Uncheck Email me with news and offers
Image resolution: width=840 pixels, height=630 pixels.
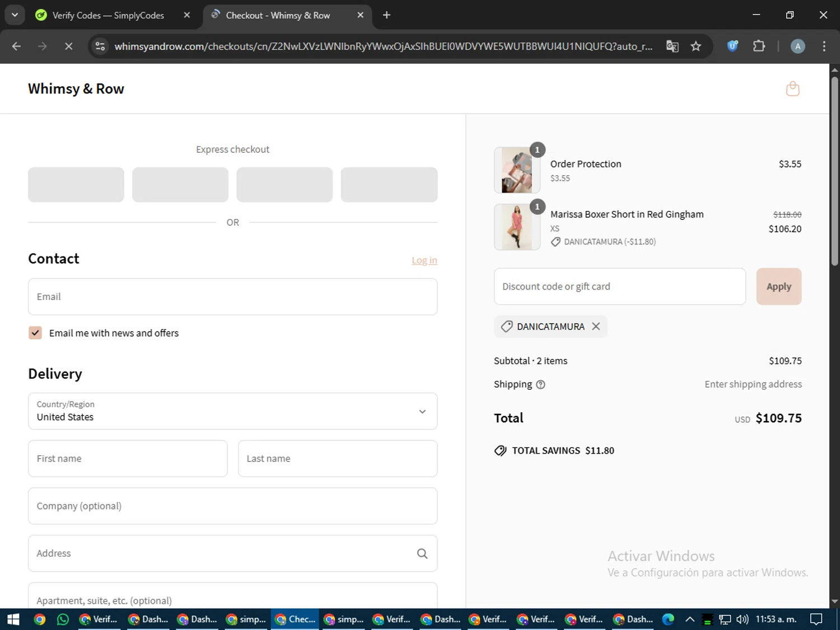[35, 333]
